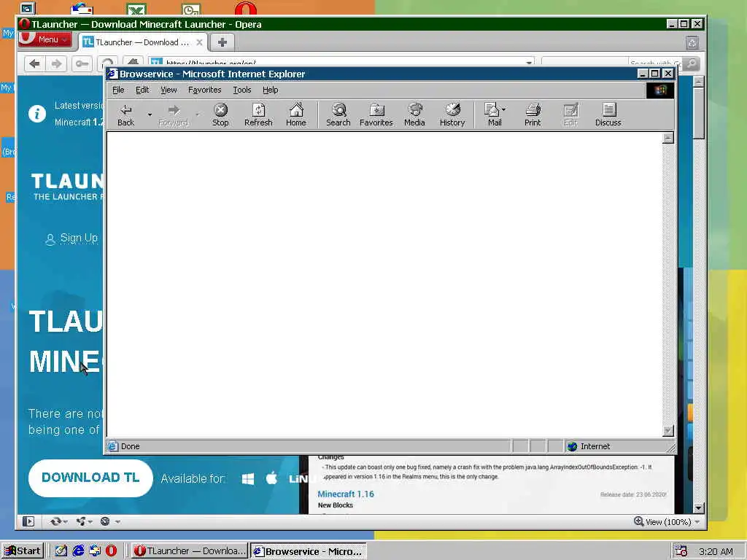The height and width of the screenshot is (560, 747).
Task: Click the Windows flag throbber in IE
Action: pyautogui.click(x=659, y=90)
